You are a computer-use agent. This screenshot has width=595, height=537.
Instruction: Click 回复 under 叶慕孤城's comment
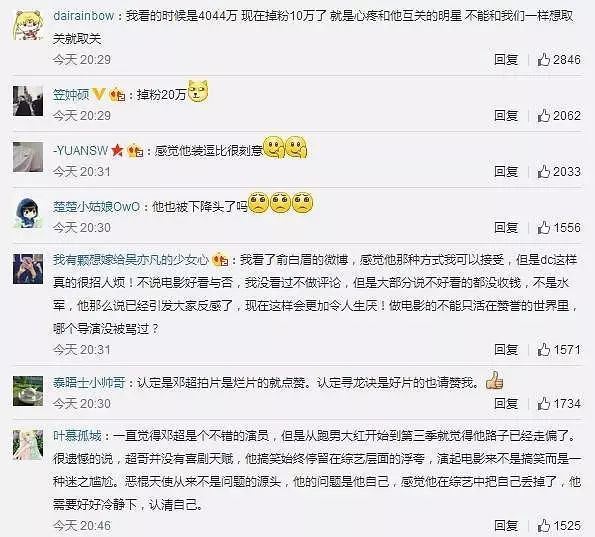(x=506, y=526)
